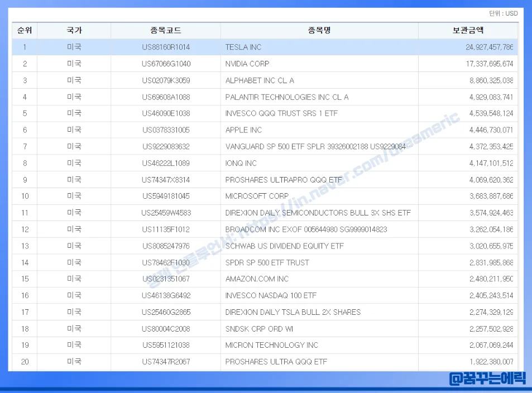Click the 순위 column header
The width and height of the screenshot is (532, 393).
coord(25,30)
